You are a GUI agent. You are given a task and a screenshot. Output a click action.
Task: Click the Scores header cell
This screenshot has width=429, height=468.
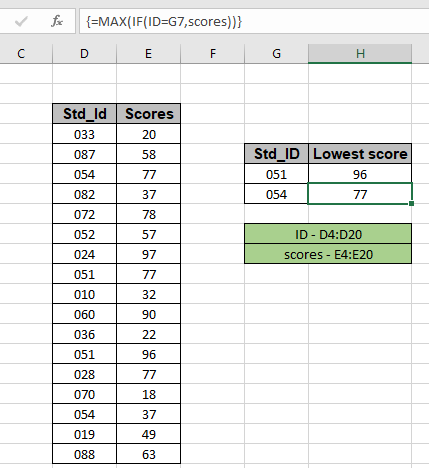click(x=149, y=114)
